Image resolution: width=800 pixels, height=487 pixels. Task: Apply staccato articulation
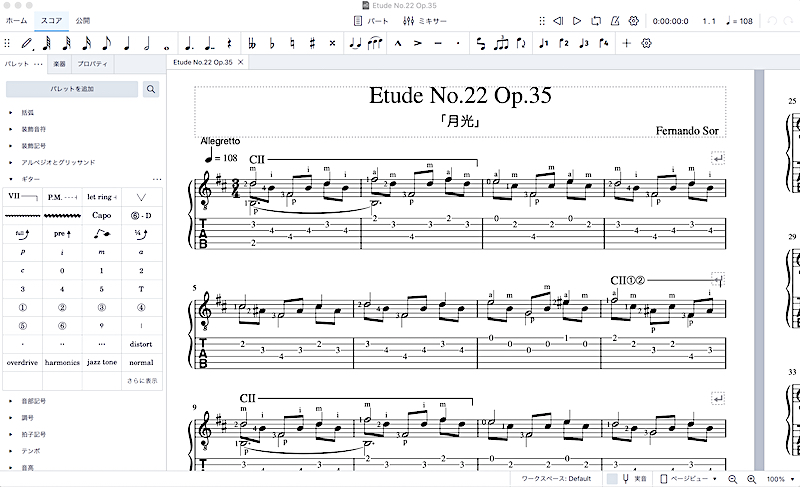pyautogui.click(x=458, y=44)
